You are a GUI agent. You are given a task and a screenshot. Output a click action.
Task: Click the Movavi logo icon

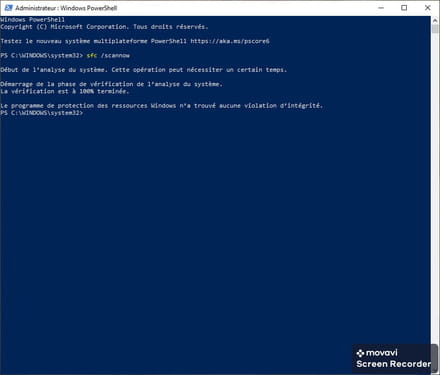[360, 353]
